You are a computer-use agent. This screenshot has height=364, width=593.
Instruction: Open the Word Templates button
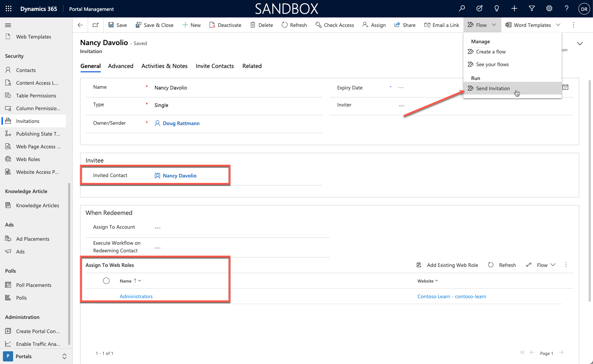(528, 25)
